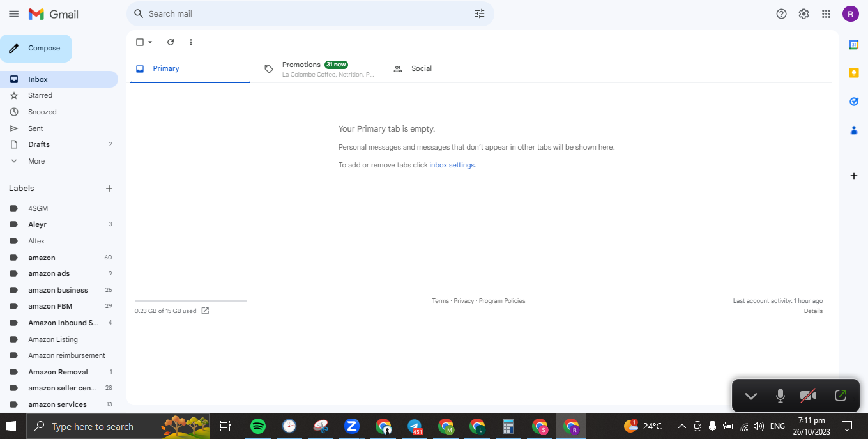Collapse the meeting control overlay chevron
Screen dimensions: 868x439
point(750,396)
